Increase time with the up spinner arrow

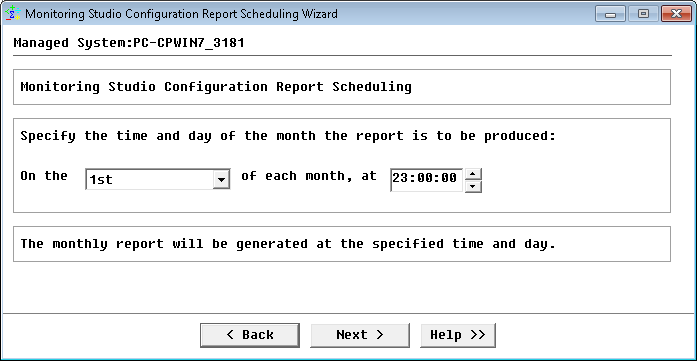tap(473, 174)
